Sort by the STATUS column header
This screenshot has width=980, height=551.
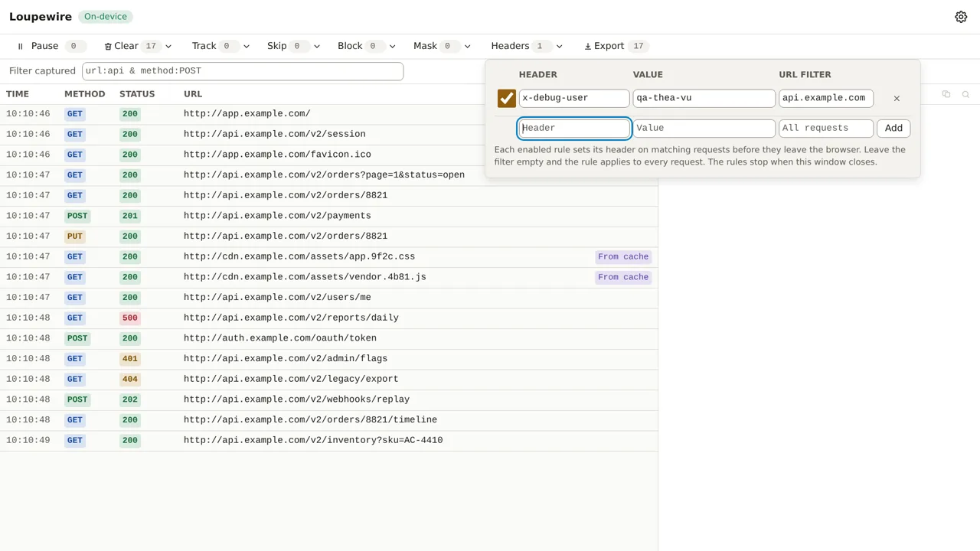pos(137,94)
